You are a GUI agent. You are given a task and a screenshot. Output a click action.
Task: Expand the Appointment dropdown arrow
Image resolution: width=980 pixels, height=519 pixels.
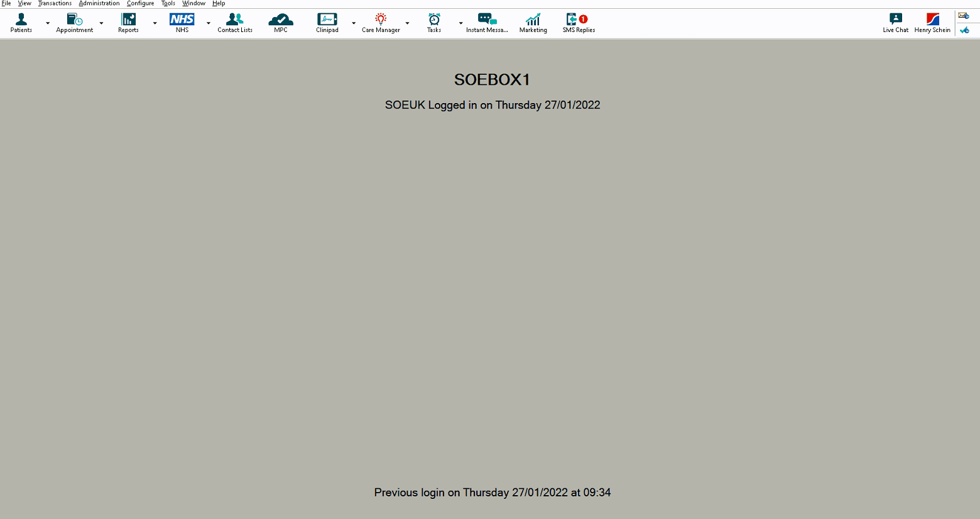point(101,24)
